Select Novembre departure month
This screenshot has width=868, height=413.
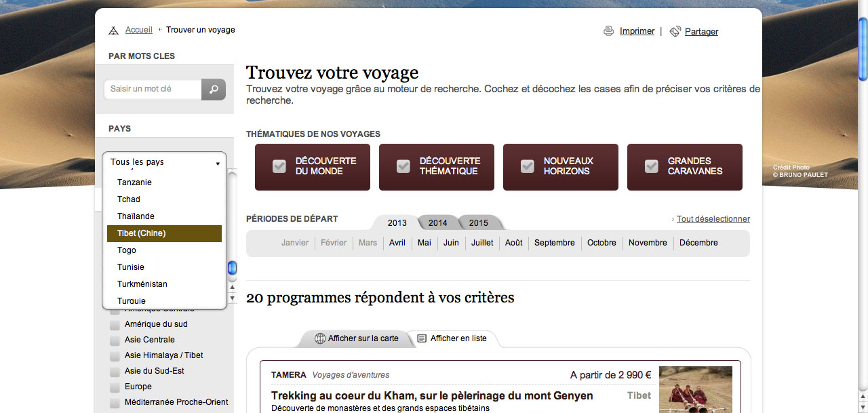[x=648, y=243]
